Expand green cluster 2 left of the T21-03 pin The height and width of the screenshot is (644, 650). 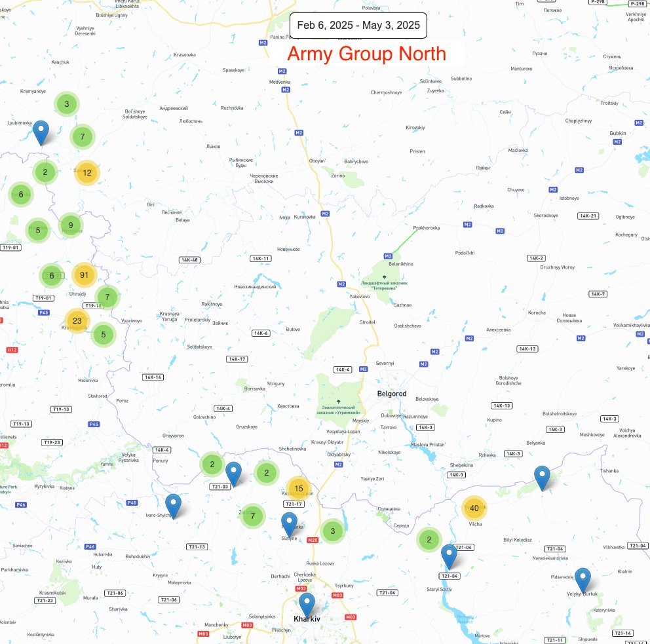tap(212, 464)
